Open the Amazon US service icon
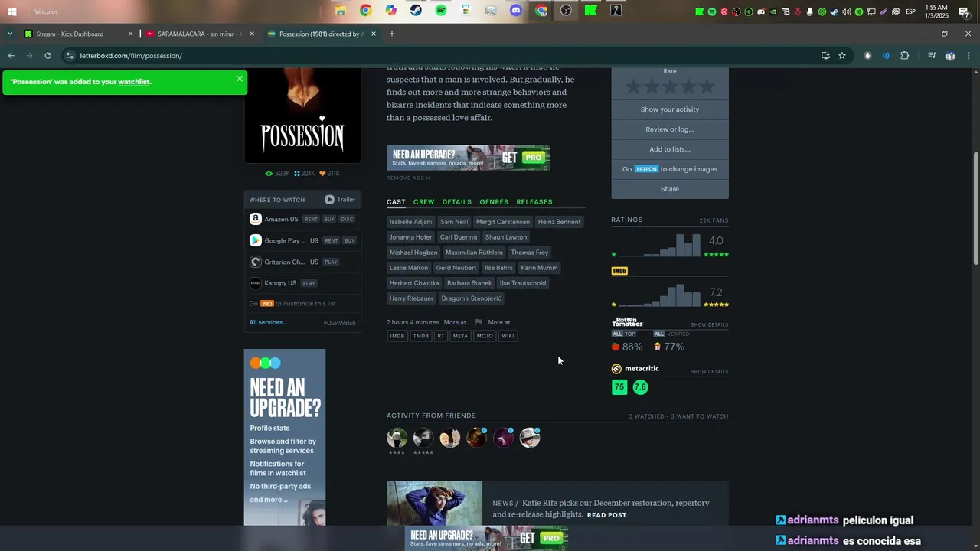The width and height of the screenshot is (980, 551). 256,219
